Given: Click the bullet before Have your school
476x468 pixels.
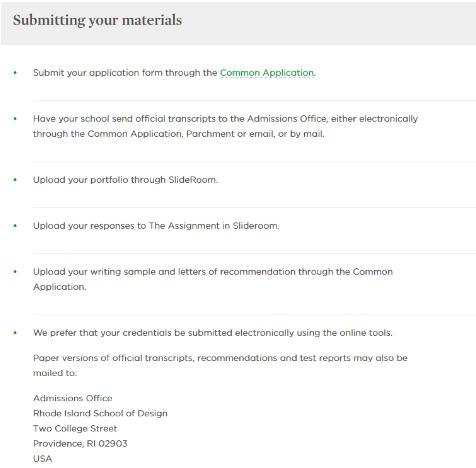Looking at the screenshot, I should (x=15, y=119).
